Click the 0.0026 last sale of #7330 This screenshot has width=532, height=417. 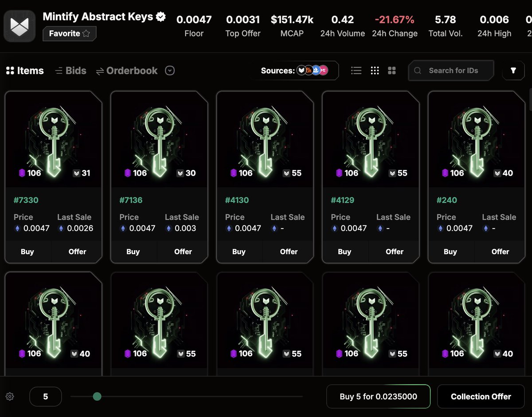coord(80,228)
